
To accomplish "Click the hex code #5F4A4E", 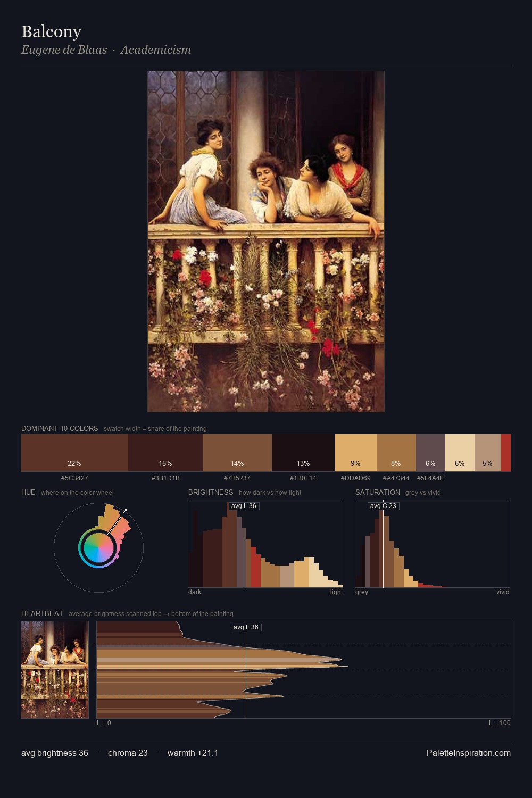I will [430, 478].
